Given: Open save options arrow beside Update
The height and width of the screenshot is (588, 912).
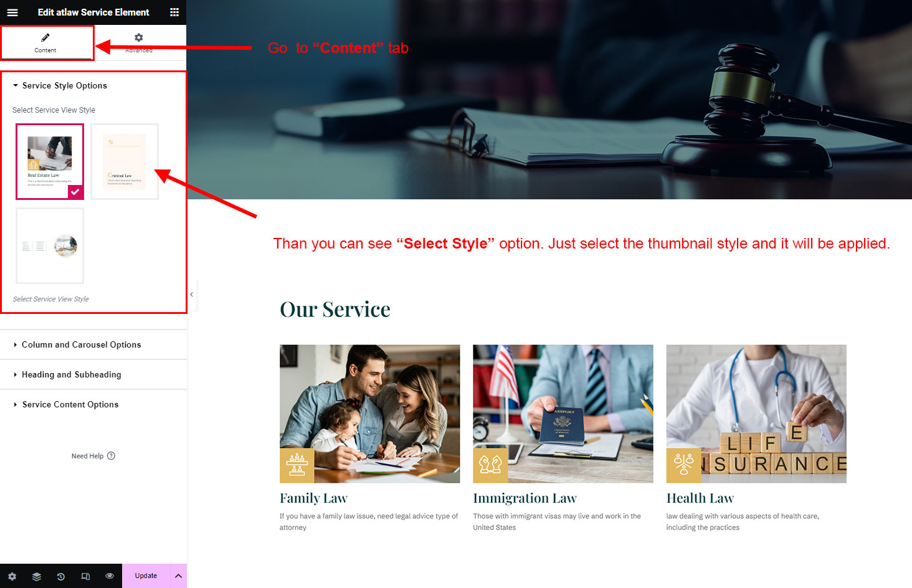Looking at the screenshot, I should (x=178, y=576).
